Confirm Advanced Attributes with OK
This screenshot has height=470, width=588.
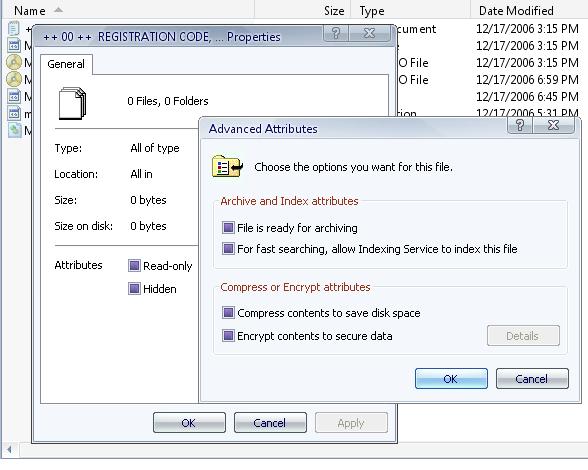tap(451, 378)
